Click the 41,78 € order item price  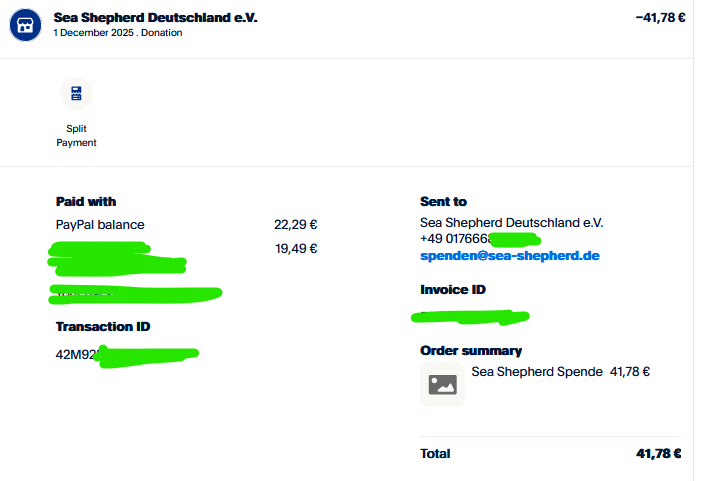[x=630, y=372]
